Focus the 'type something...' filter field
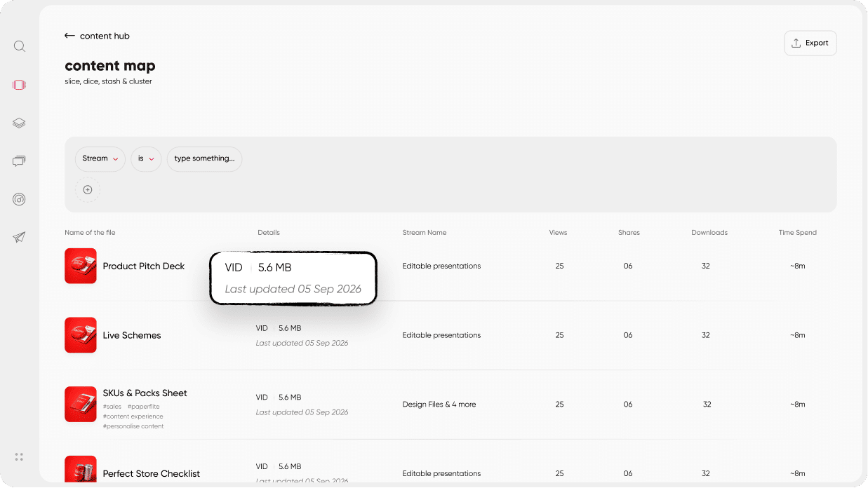This screenshot has width=868, height=488. 204,159
